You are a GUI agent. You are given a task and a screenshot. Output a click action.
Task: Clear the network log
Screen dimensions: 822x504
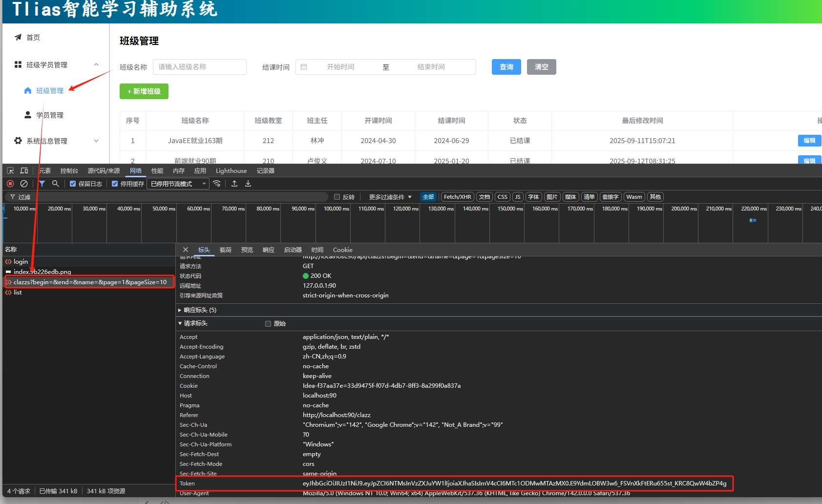(x=24, y=184)
